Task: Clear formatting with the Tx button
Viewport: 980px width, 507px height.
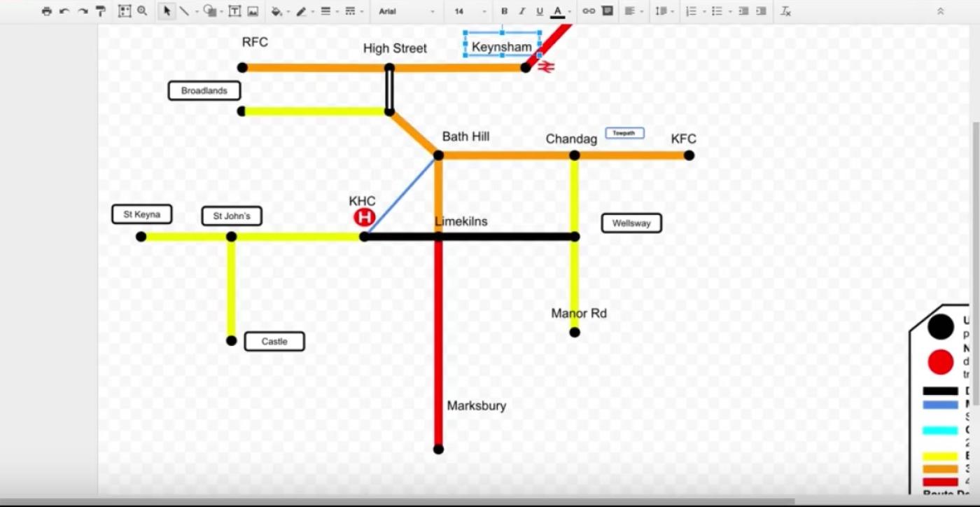Action: coord(785,11)
